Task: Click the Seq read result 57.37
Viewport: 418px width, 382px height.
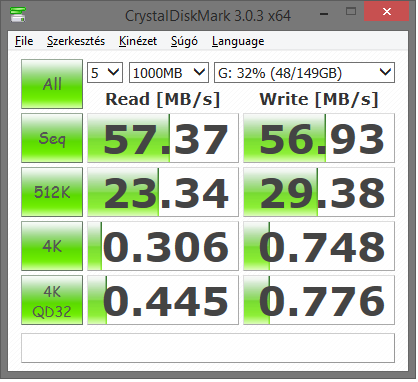Action: (x=163, y=138)
